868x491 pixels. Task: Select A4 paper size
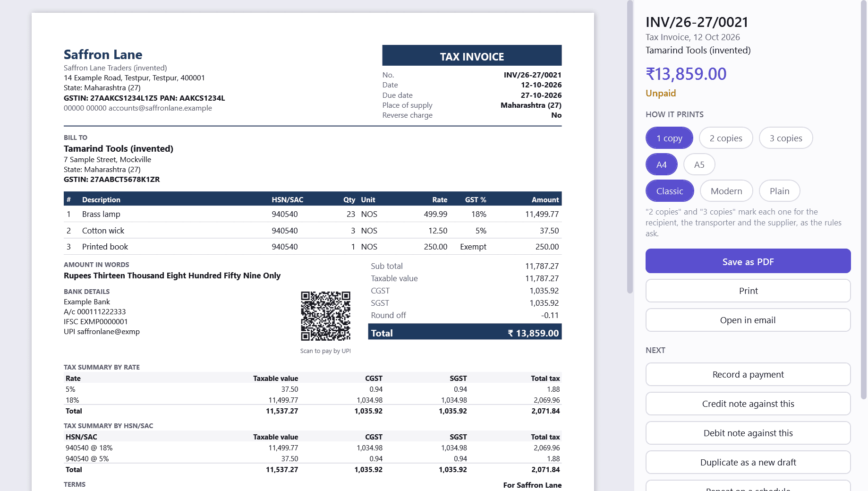click(662, 164)
